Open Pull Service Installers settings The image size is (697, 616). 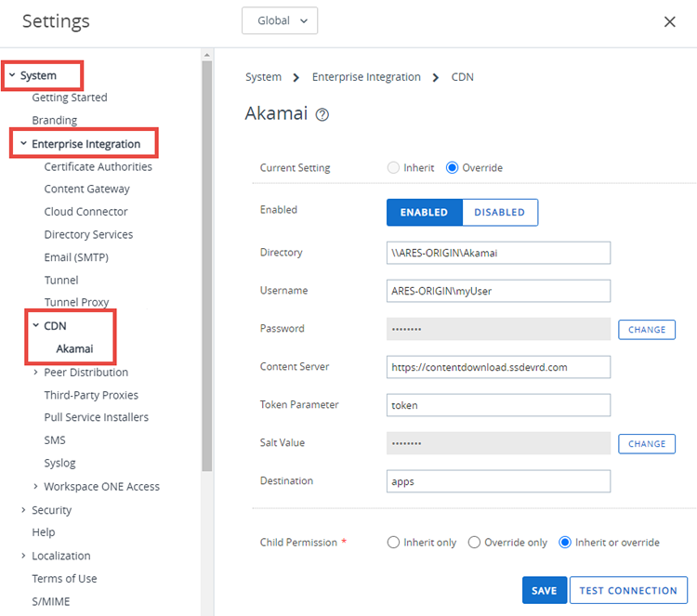pos(96,417)
